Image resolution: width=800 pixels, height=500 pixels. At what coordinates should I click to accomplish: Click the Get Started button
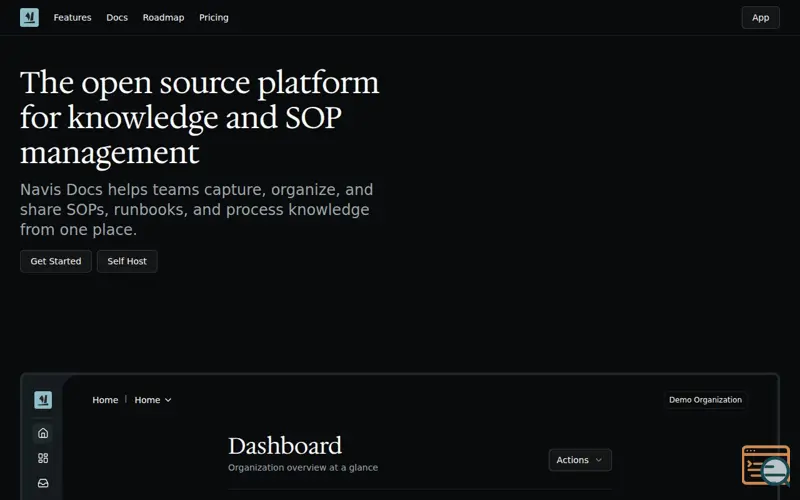(56, 261)
